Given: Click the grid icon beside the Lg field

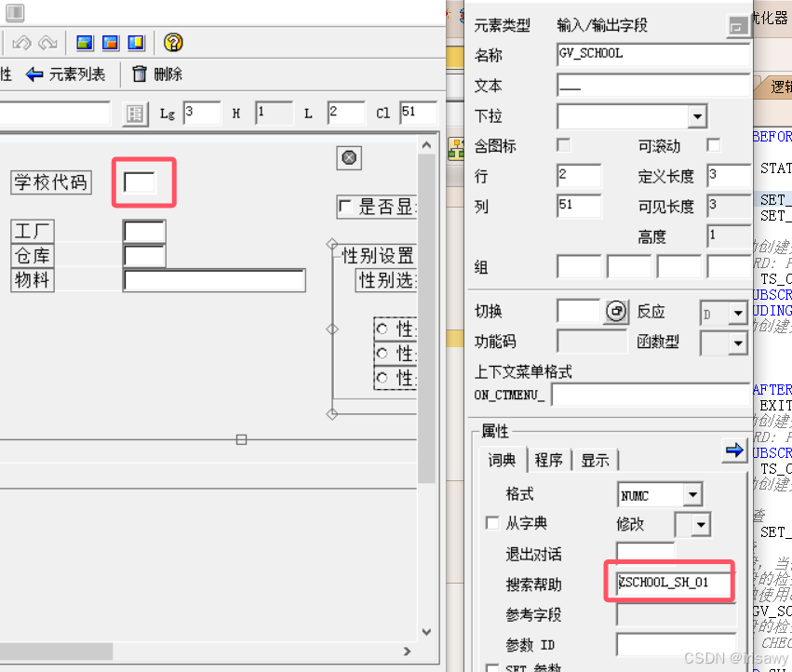Looking at the screenshot, I should tap(133, 114).
